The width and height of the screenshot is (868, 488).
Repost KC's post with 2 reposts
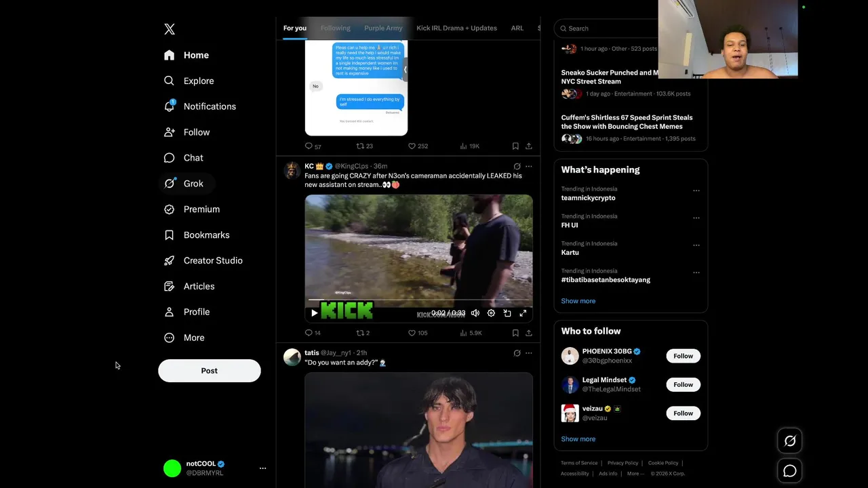point(363,333)
